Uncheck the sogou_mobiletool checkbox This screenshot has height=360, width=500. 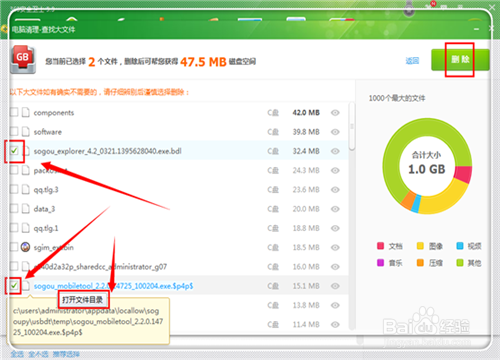(x=14, y=286)
